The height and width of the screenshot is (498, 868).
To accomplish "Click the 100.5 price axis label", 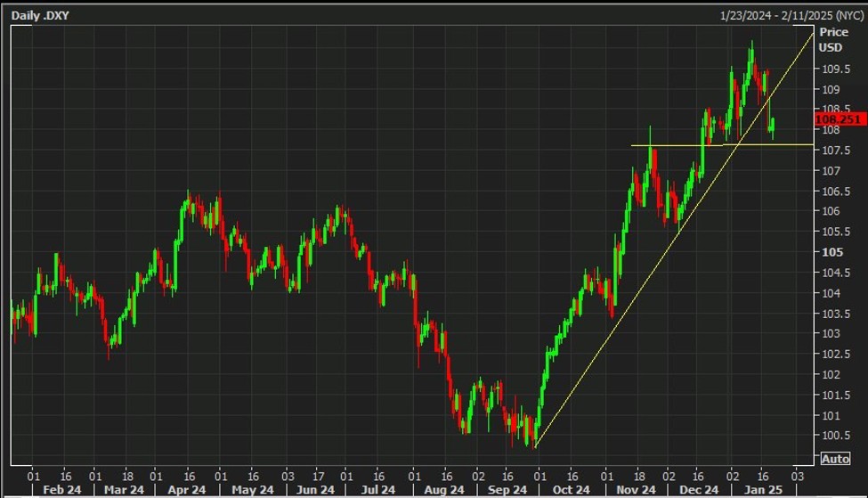I will (833, 436).
